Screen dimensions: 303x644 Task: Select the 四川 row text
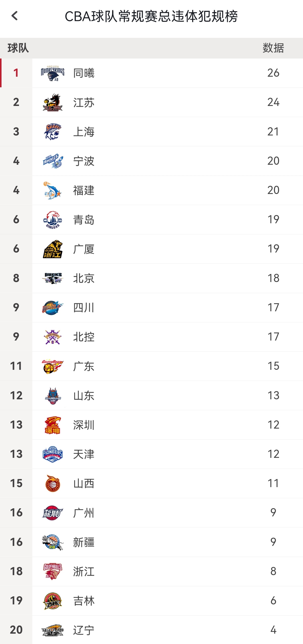[84, 308]
